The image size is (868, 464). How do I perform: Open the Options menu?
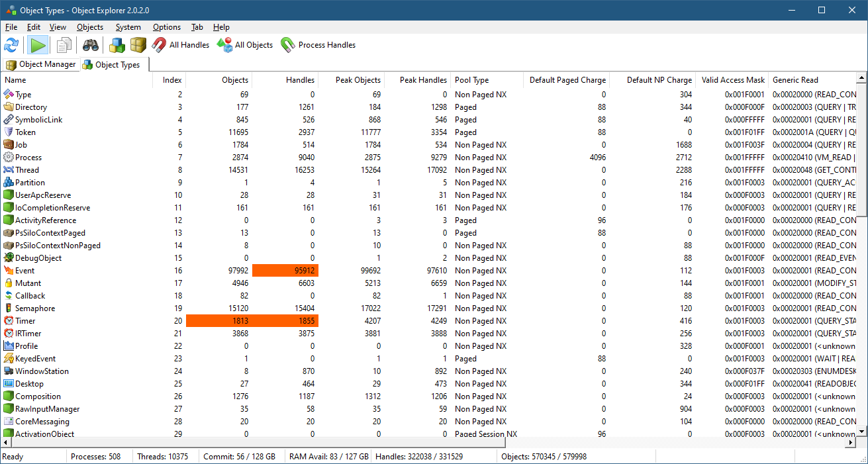coord(166,27)
